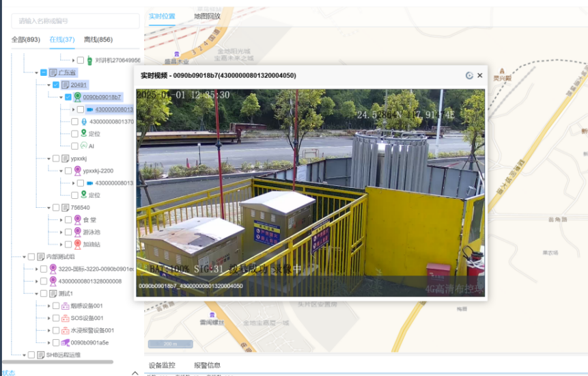Screen dimensions: 588x376
Task: Click the refresh icon in video popup header
Action: [x=469, y=76]
